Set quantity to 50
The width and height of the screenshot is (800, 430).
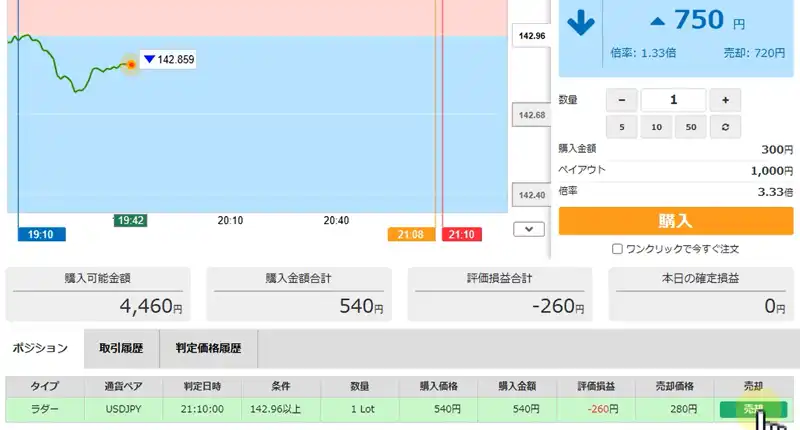coord(691,127)
